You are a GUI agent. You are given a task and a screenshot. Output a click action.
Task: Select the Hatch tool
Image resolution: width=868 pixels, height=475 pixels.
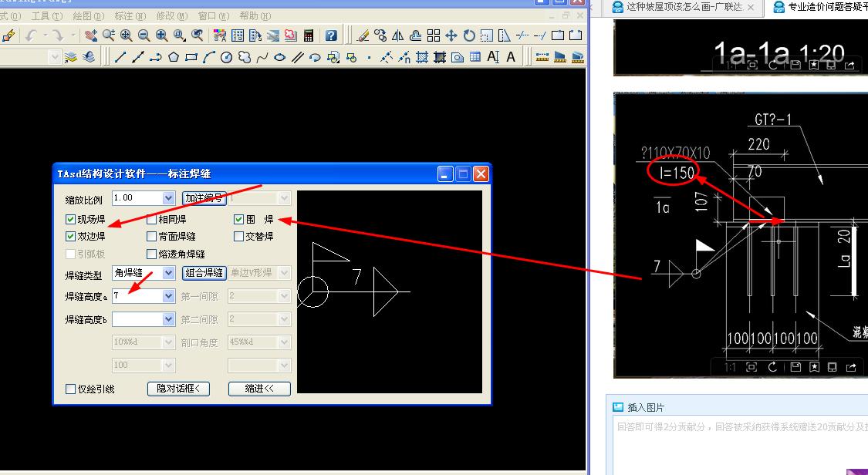point(422,57)
